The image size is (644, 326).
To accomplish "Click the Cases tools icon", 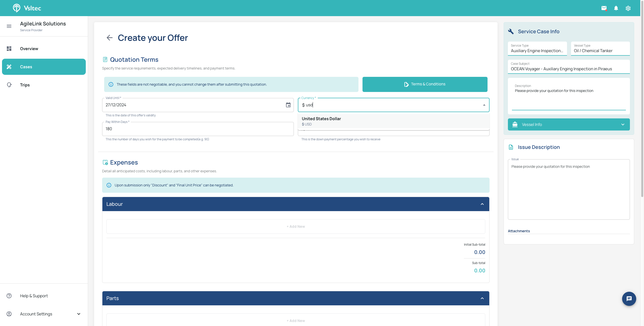I will 9,67.
